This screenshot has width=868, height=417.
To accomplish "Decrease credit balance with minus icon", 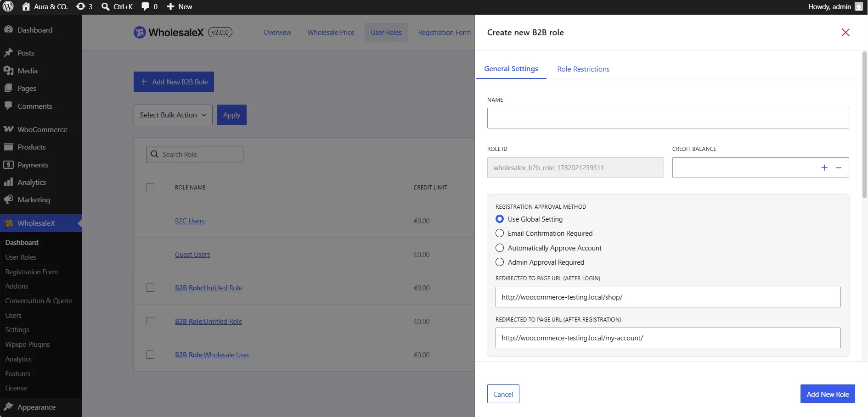I will point(839,167).
